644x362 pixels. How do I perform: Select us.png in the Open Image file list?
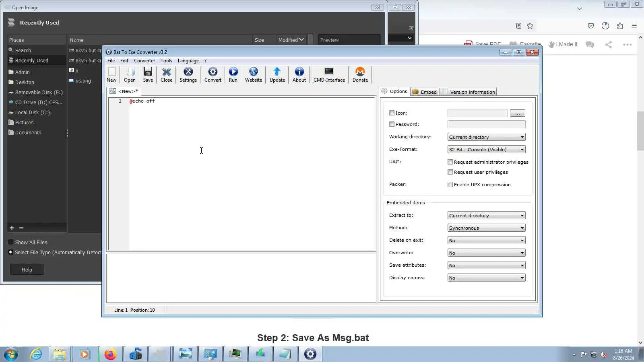83,80
